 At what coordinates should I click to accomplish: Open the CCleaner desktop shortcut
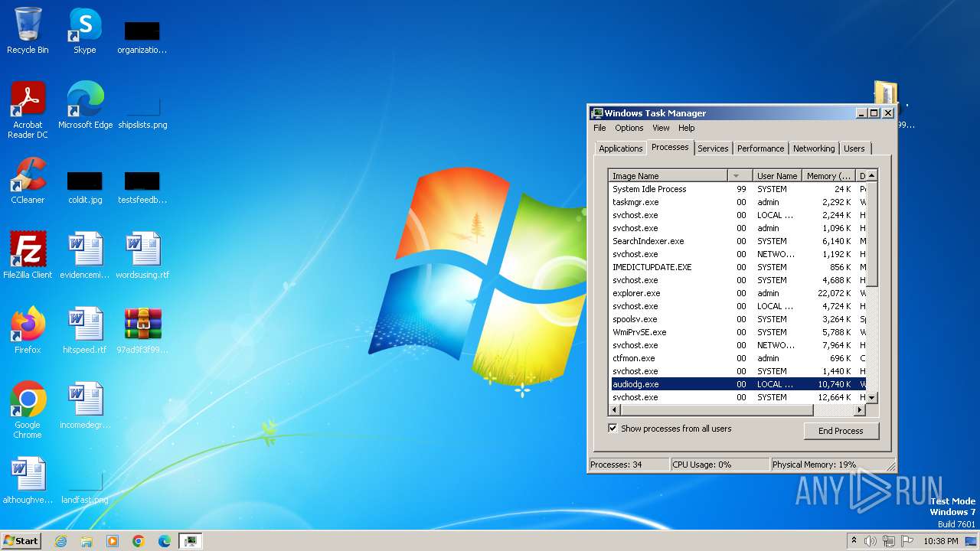[x=28, y=181]
